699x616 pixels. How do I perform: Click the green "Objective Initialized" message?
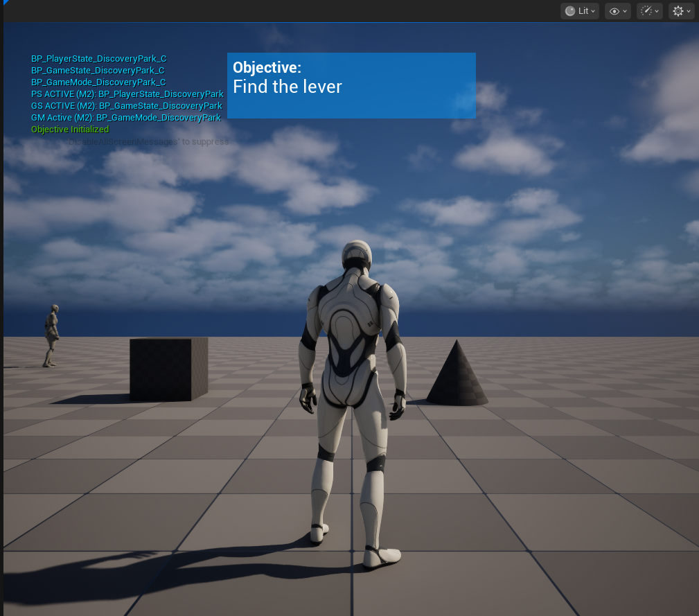(70, 130)
